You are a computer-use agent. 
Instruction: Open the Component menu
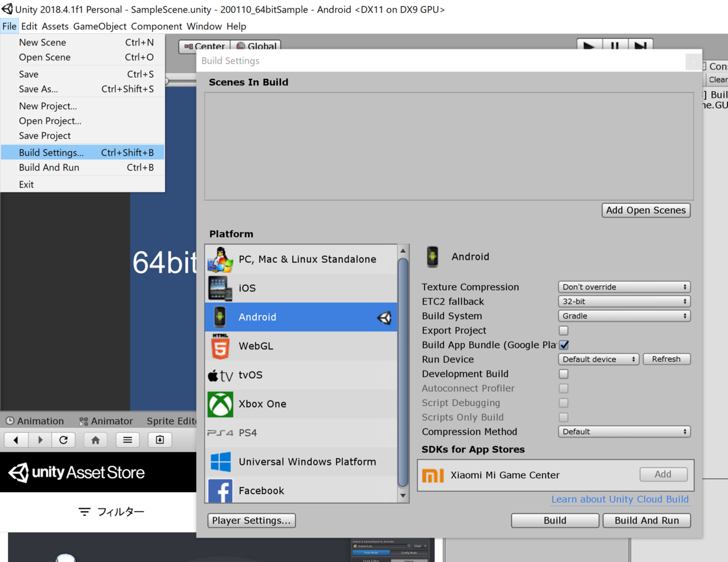pyautogui.click(x=157, y=26)
